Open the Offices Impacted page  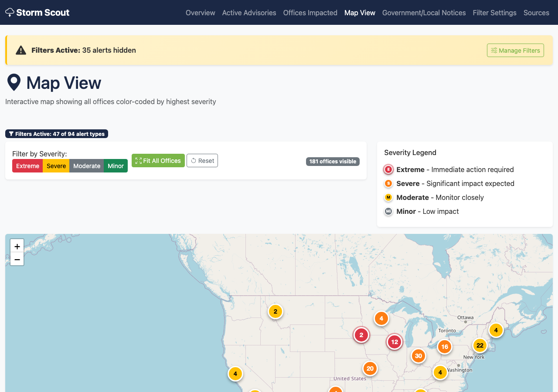point(310,13)
